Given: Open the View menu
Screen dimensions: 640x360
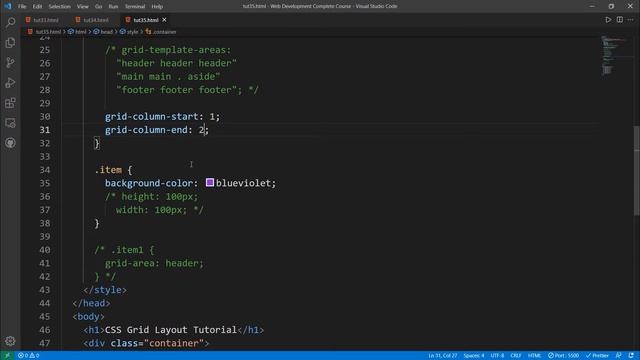Looking at the screenshot, I should pos(82,7).
